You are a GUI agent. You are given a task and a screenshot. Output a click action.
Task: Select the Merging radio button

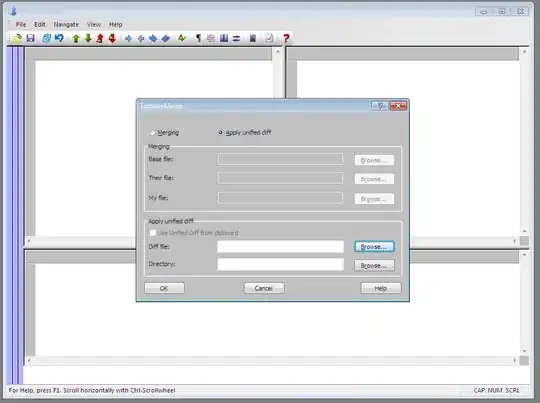pyautogui.click(x=152, y=133)
